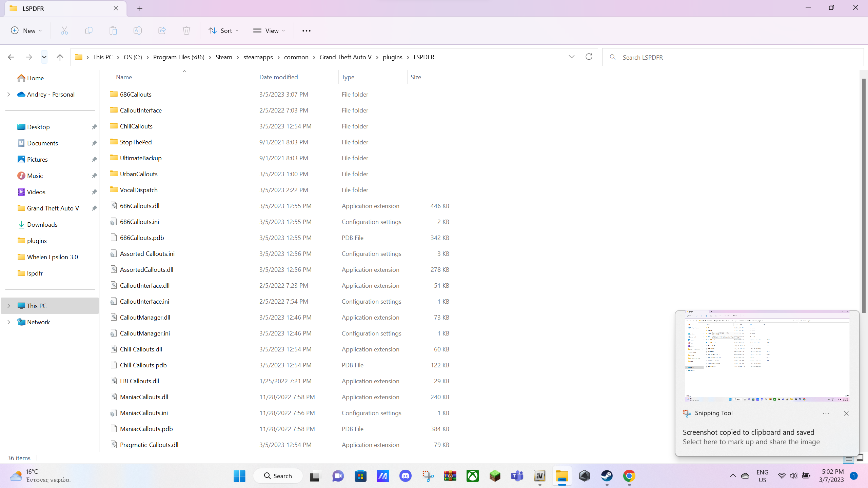Click the Paste clipboard icon

[x=113, y=30]
